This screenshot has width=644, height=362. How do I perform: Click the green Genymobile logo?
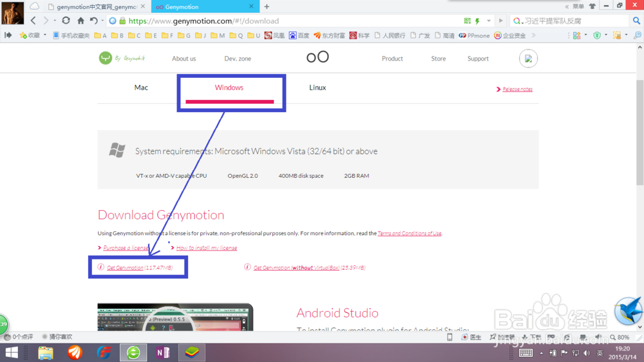coord(106,58)
